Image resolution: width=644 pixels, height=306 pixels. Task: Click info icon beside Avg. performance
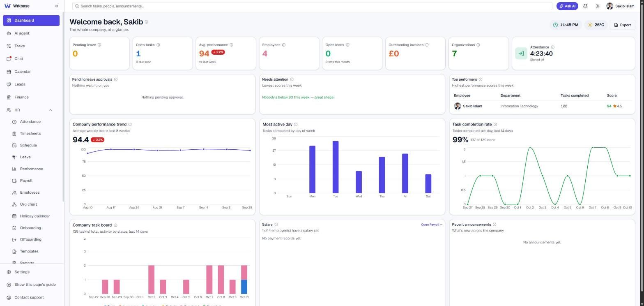coord(231,45)
